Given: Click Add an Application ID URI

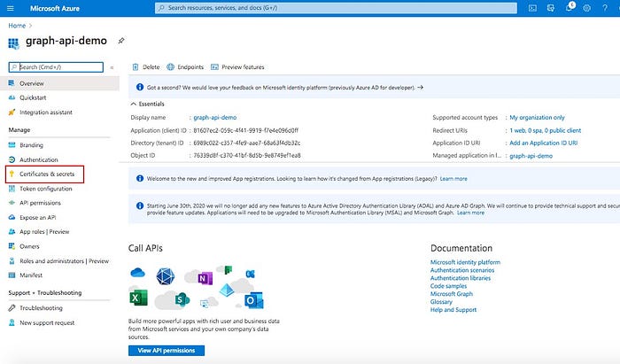Looking at the screenshot, I should [543, 143].
